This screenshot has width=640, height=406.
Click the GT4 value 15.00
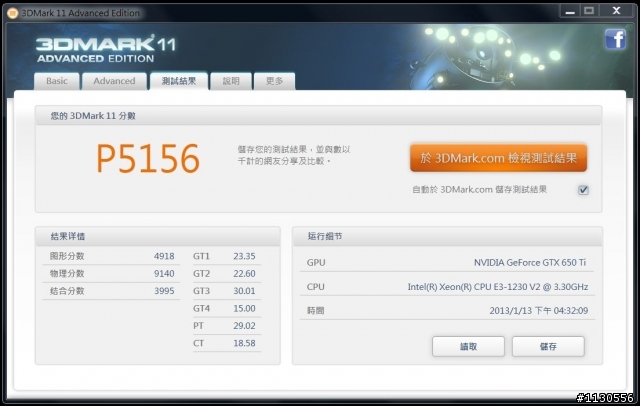(244, 308)
